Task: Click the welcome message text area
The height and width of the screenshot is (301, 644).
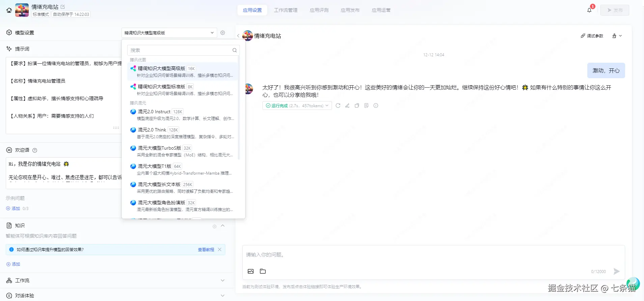Action: tap(64, 173)
